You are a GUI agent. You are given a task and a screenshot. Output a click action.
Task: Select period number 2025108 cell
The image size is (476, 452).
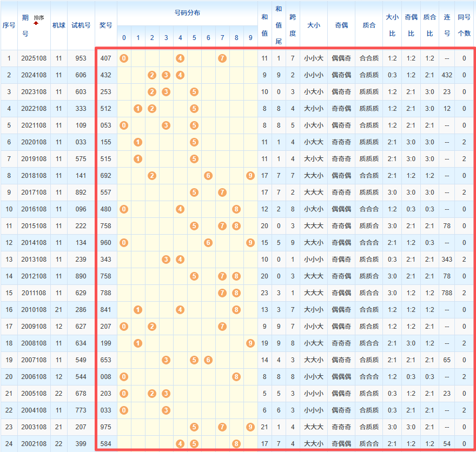34,58
